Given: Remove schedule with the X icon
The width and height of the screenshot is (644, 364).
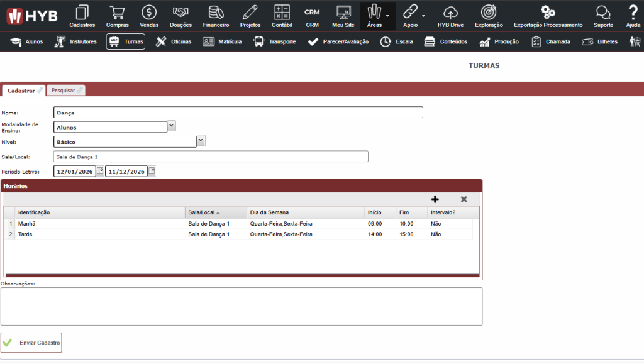Looking at the screenshot, I should pos(464,199).
